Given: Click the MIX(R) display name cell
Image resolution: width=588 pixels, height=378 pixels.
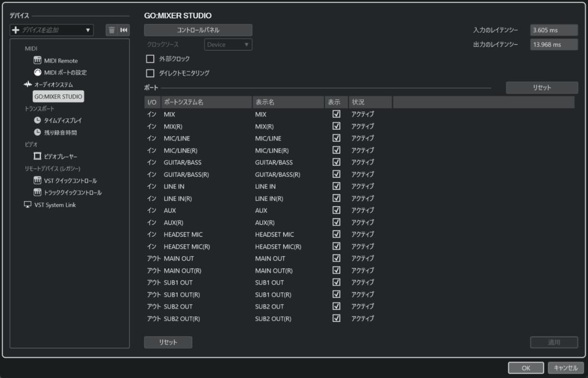Looking at the screenshot, I should click(265, 126).
